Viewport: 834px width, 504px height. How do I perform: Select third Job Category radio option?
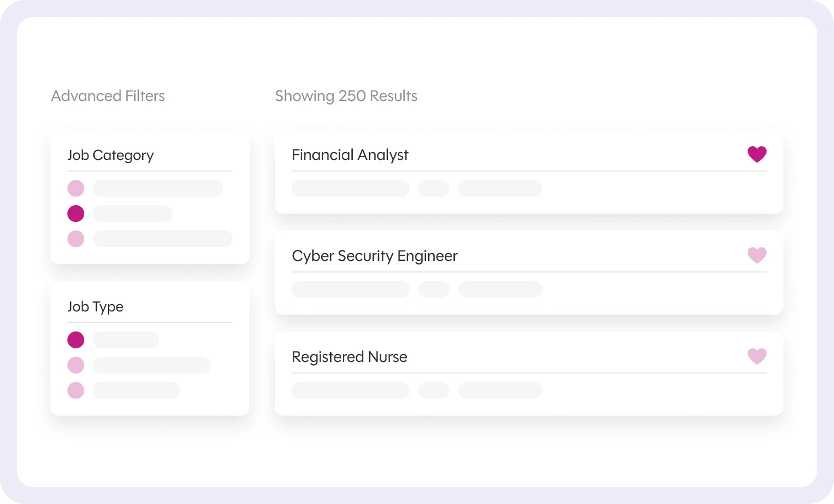[76, 239]
